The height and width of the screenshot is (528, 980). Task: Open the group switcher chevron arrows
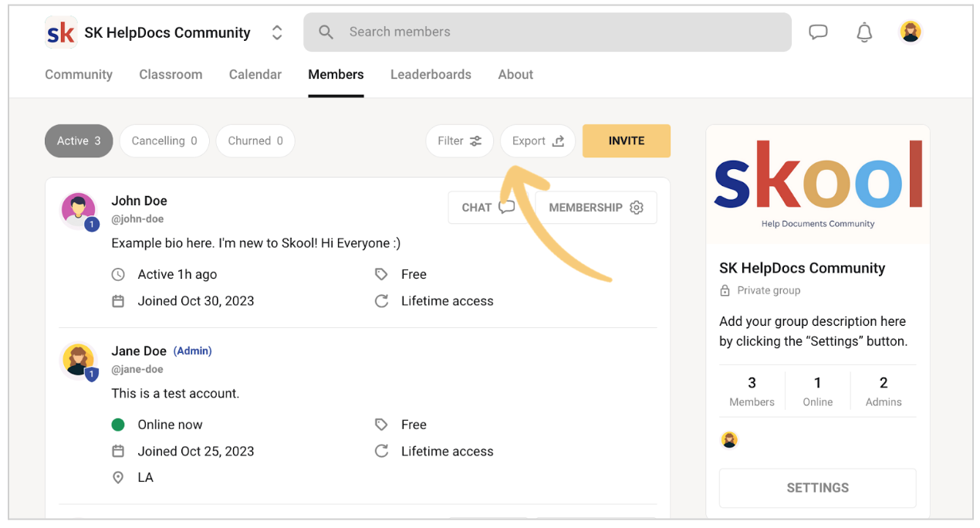pyautogui.click(x=277, y=32)
